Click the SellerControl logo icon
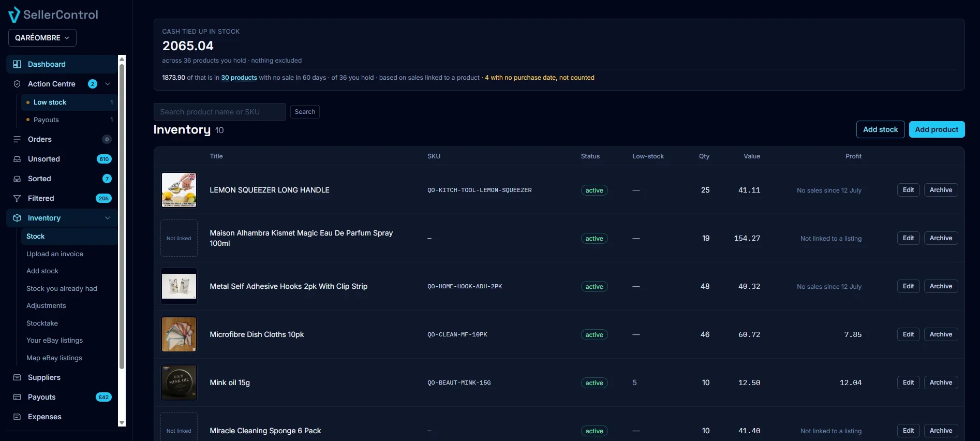Viewport: 980px width, 441px height. [14, 14]
